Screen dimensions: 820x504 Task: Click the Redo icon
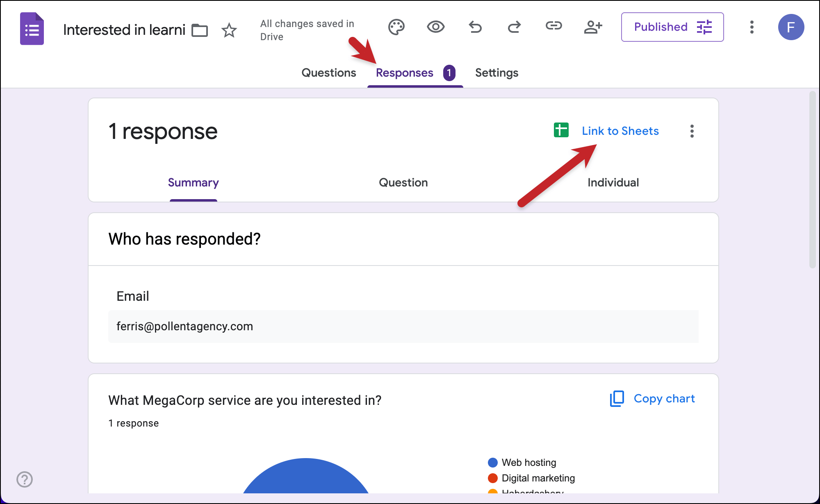pos(514,27)
